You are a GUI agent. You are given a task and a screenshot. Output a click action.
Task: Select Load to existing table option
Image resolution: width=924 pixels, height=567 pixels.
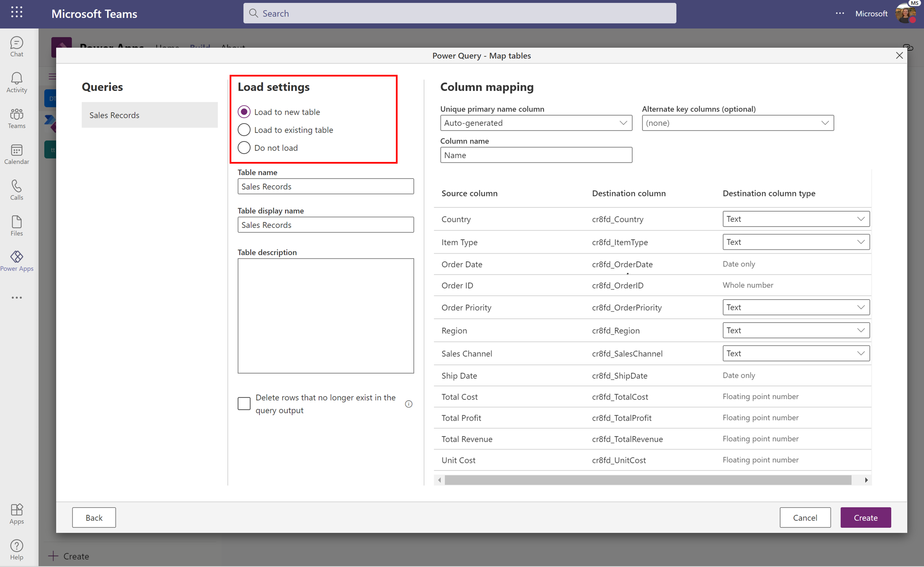click(244, 129)
